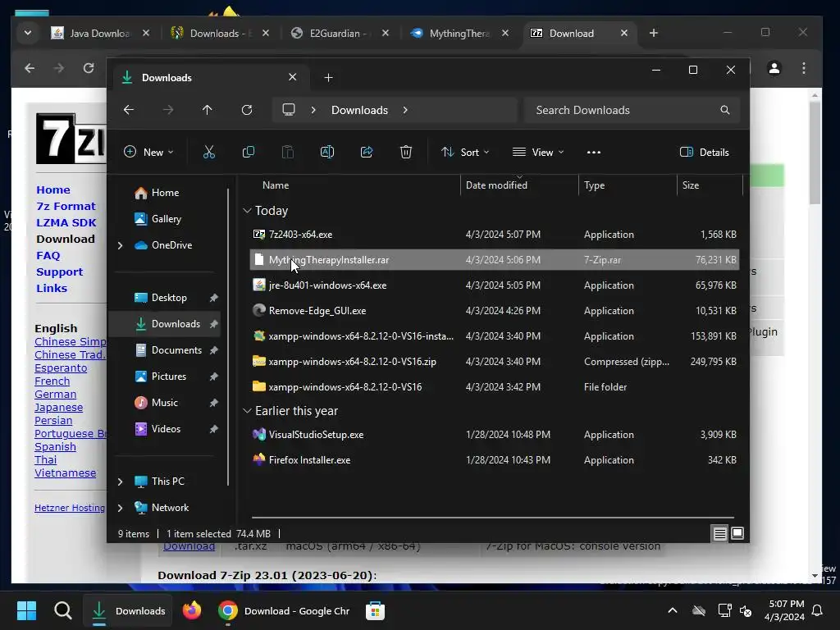Click the Delete trash icon in Explorer toolbar

click(x=406, y=152)
